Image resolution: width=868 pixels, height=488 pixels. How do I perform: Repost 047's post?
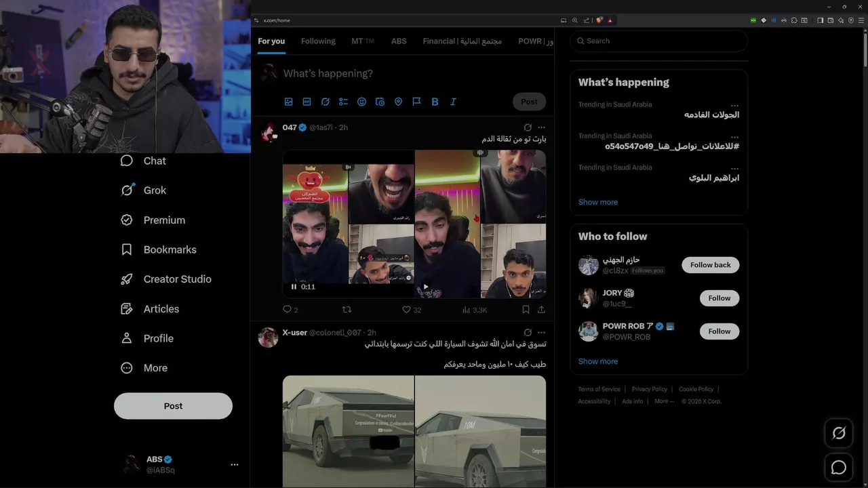pyautogui.click(x=347, y=310)
